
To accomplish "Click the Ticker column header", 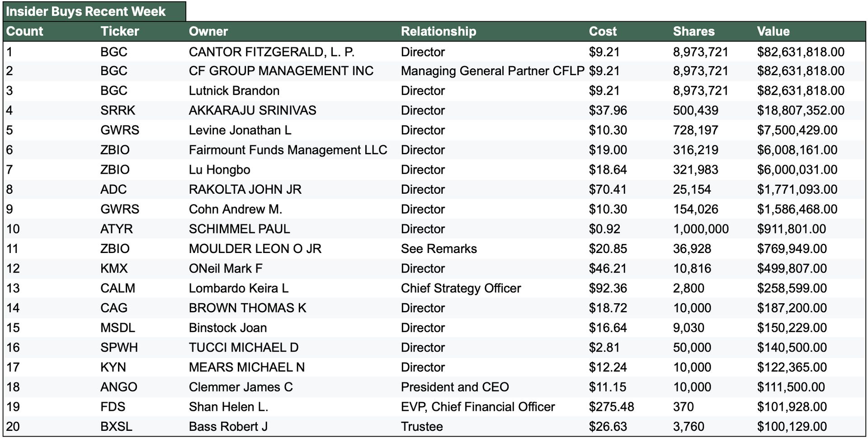I will pyautogui.click(x=119, y=31).
